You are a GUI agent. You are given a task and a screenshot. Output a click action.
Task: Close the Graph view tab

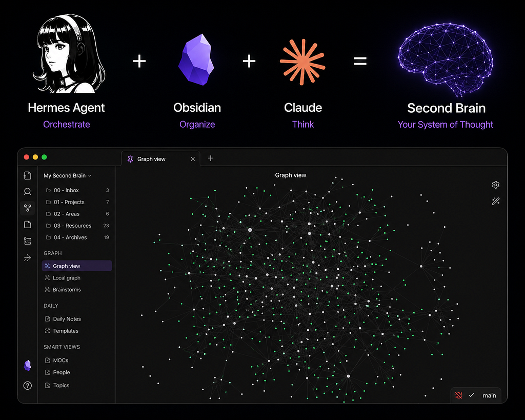point(193,159)
